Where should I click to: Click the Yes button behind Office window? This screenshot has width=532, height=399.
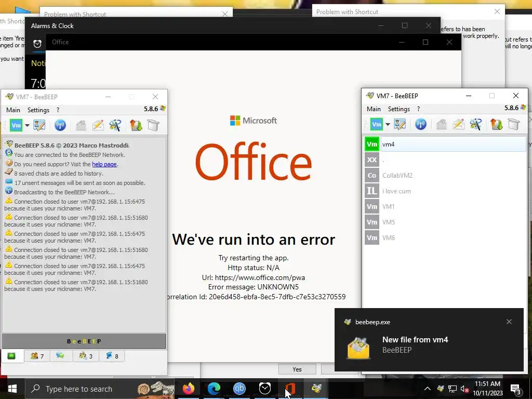click(x=297, y=369)
